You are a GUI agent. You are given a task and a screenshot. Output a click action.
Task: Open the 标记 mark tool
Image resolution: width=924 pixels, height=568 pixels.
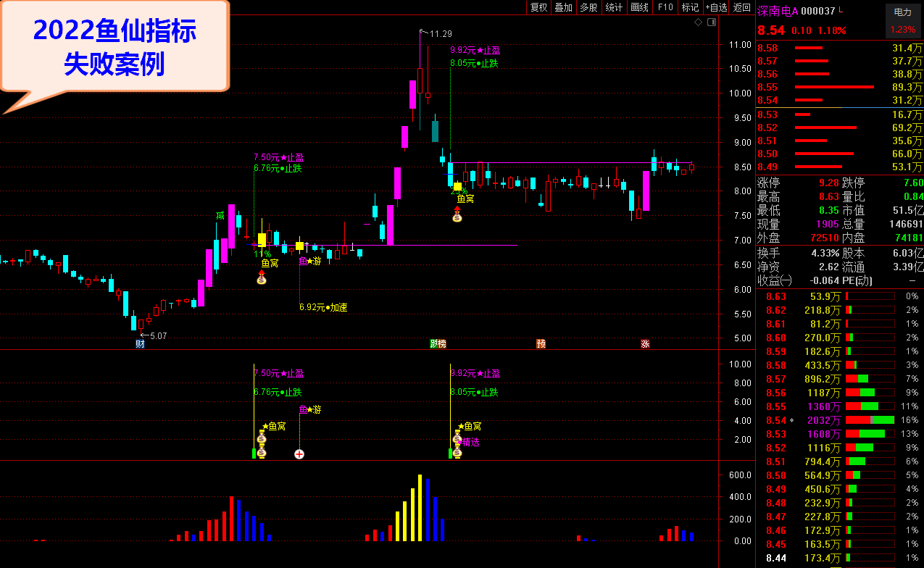click(x=690, y=7)
